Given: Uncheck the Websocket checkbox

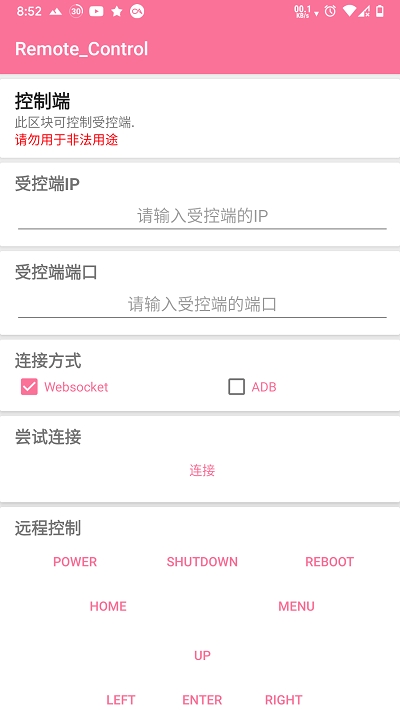Looking at the screenshot, I should coord(29,387).
